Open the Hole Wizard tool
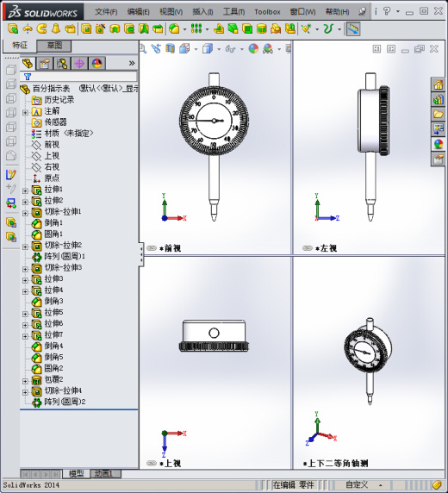This screenshot has width=448, height=493. 101,29
